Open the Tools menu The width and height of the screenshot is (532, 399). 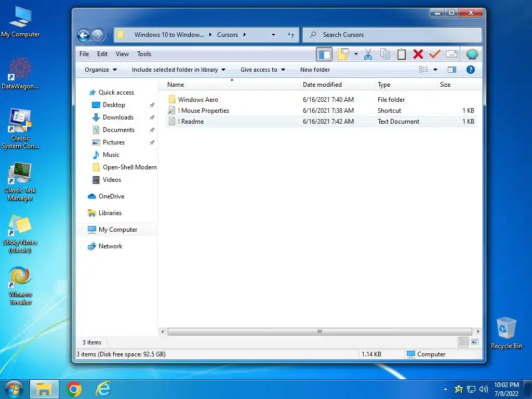point(144,54)
